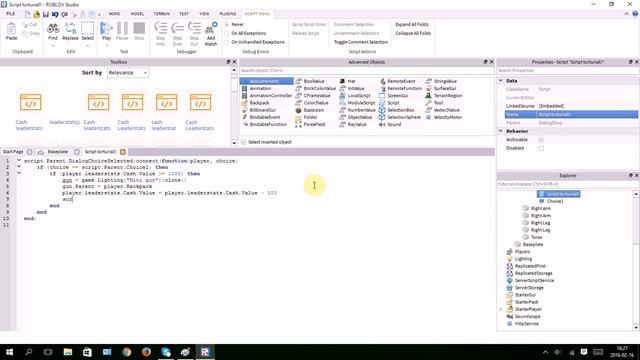Image resolution: width=640 pixels, height=360 pixels.
Task: Select Lighting in Explorer tree
Action: tap(523, 259)
